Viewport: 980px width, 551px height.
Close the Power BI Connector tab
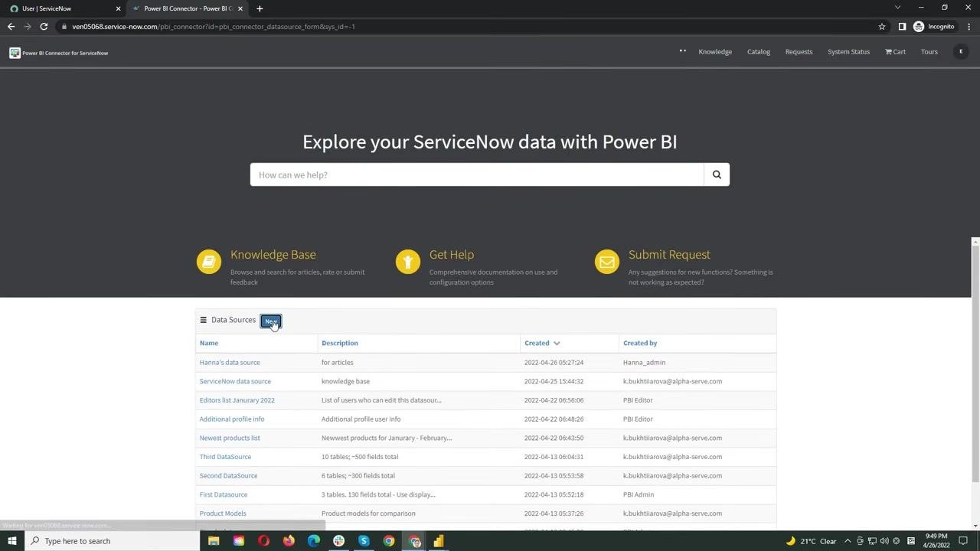240,8
